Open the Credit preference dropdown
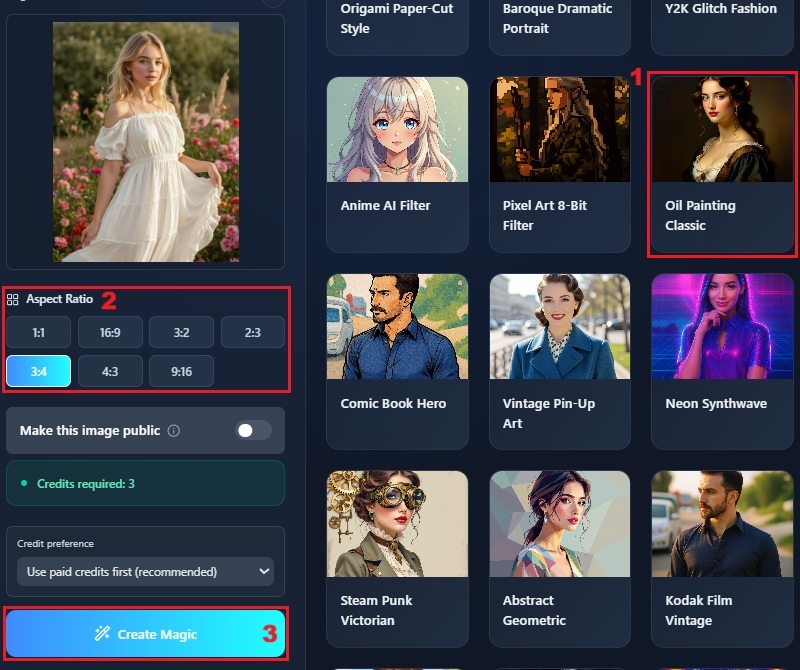Viewport: 800px width, 670px height. point(145,572)
